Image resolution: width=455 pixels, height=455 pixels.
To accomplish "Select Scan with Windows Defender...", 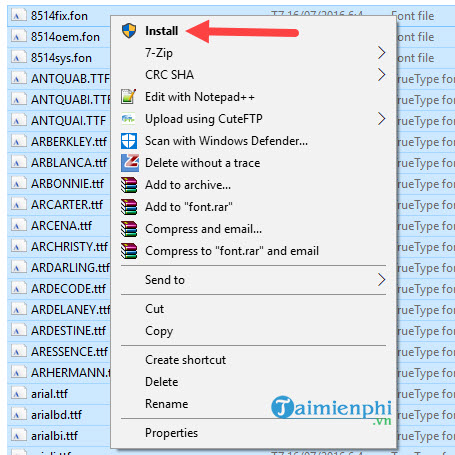I will 226,141.
